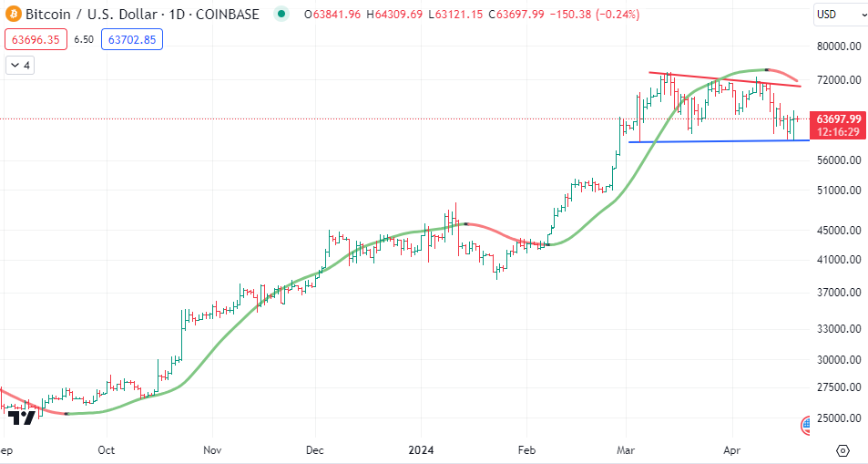Image resolution: width=868 pixels, height=464 pixels.
Task: Click the Bitcoin symbol logo icon
Action: pyautogui.click(x=13, y=15)
